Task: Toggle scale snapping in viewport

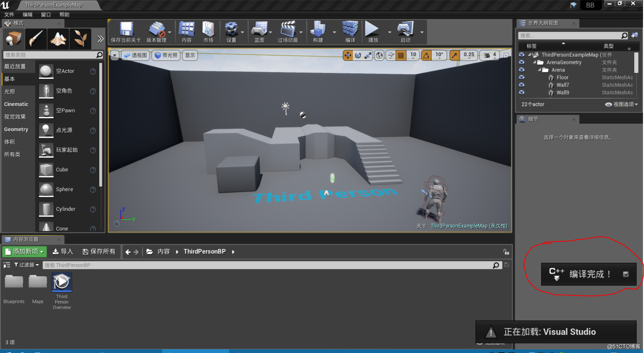Action: point(454,55)
